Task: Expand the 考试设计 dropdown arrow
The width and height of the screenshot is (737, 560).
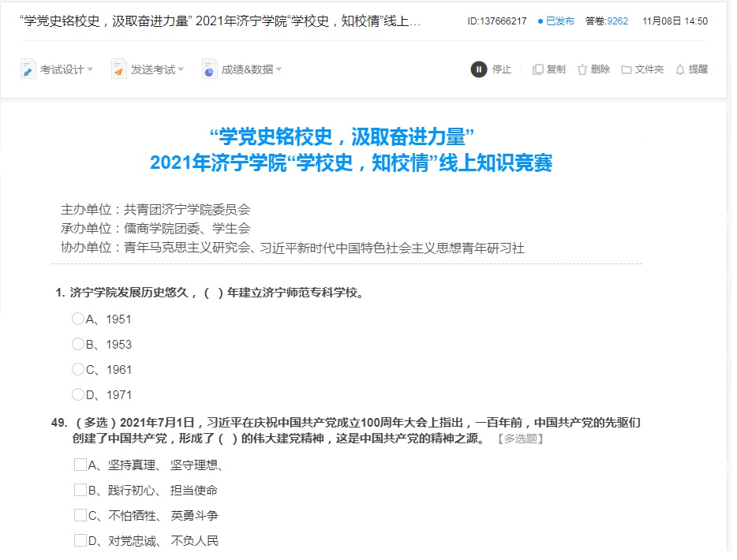Action: click(x=90, y=69)
